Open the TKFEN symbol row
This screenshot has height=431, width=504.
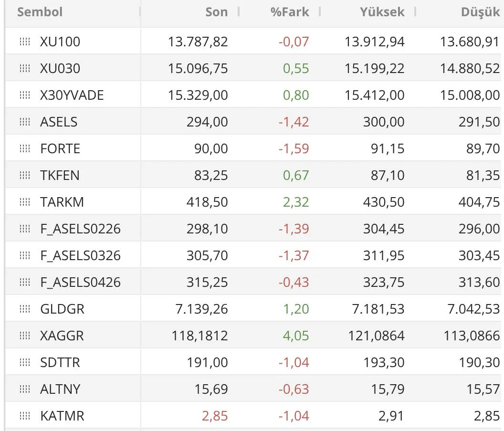tap(60, 176)
